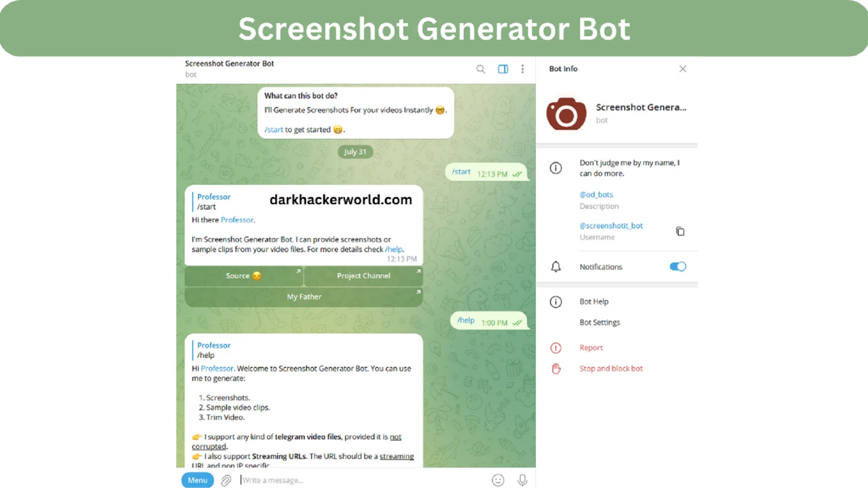Click '2. Sample video clips.' list line
868x488 pixels.
click(x=234, y=408)
